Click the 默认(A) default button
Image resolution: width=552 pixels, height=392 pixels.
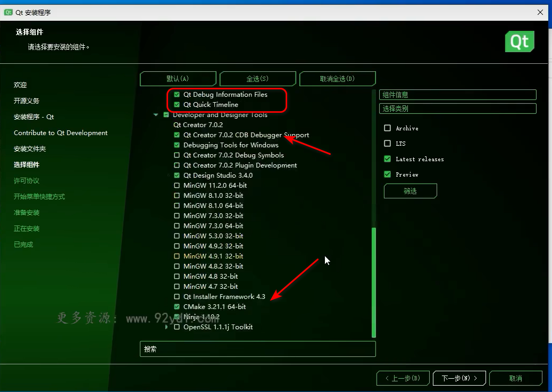pos(178,79)
